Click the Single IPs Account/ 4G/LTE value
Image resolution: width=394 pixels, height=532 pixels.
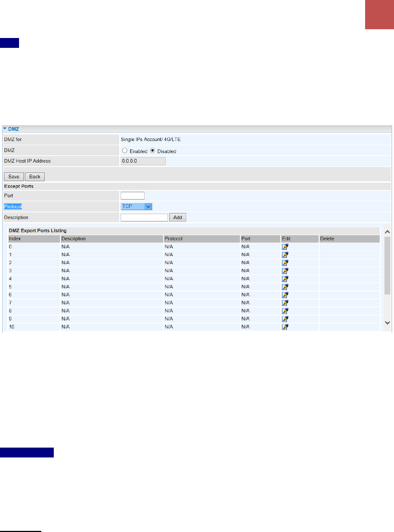pyautogui.click(x=151, y=140)
